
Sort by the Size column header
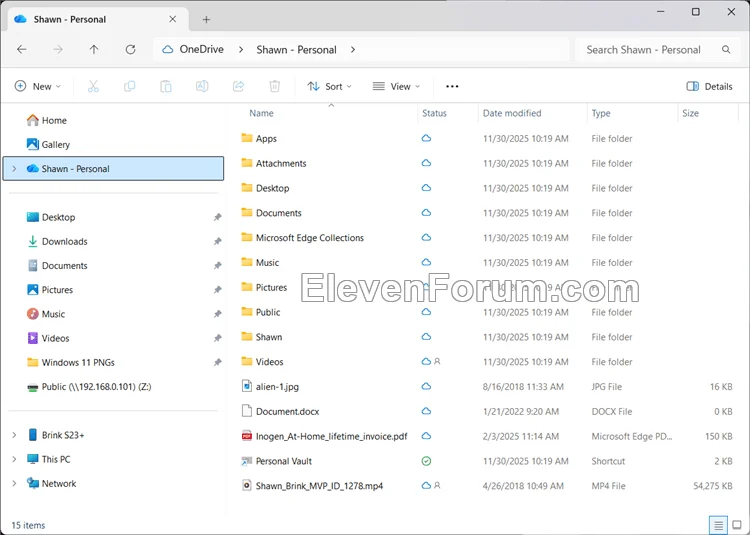[x=690, y=113]
